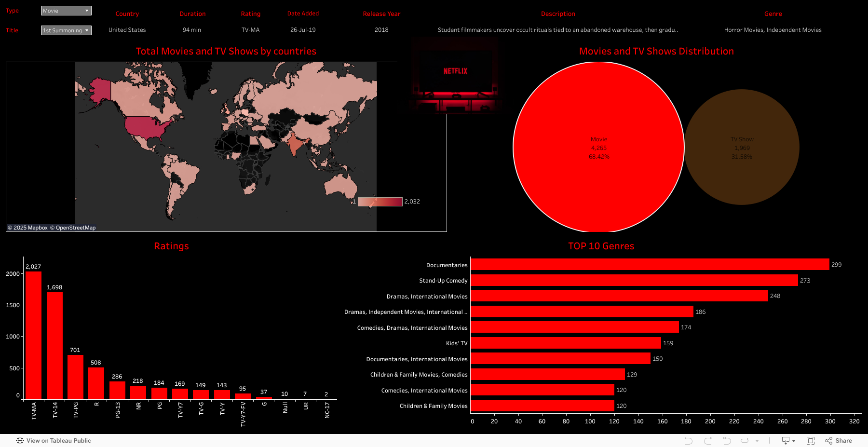Select the NR ratings bar
The width and height of the screenshot is (868, 447).
click(x=138, y=393)
